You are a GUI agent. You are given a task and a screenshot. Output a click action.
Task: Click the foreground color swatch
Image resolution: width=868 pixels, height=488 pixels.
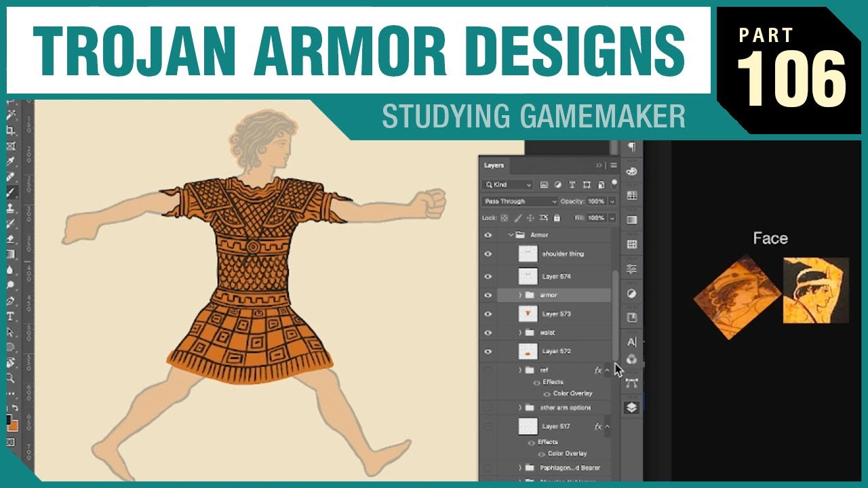coord(9,420)
